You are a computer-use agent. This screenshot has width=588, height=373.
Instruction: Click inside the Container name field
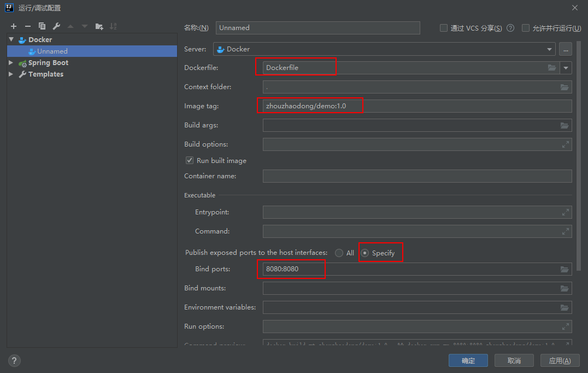pos(417,176)
